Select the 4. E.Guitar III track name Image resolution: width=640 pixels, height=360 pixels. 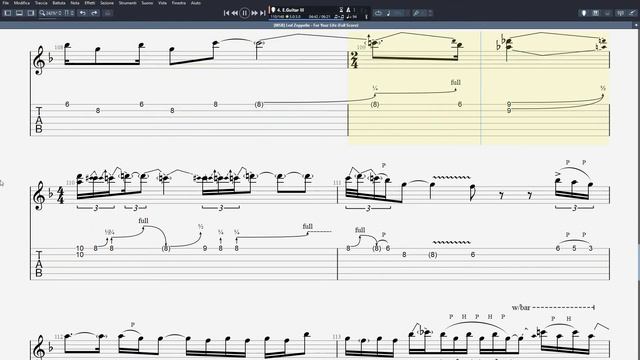[290, 10]
